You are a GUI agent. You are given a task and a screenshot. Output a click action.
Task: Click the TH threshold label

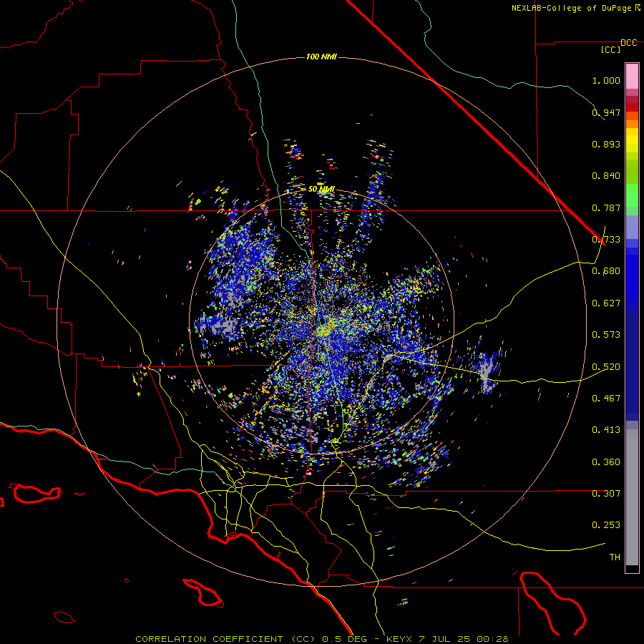(615, 557)
